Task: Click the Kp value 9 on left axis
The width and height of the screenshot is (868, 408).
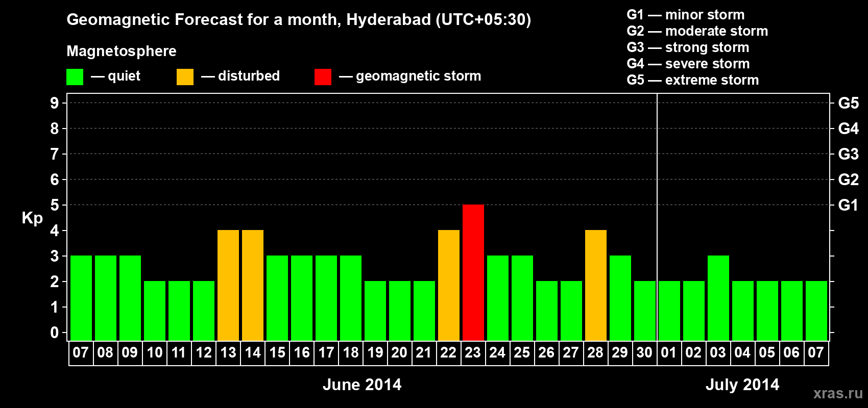Action: tap(55, 103)
